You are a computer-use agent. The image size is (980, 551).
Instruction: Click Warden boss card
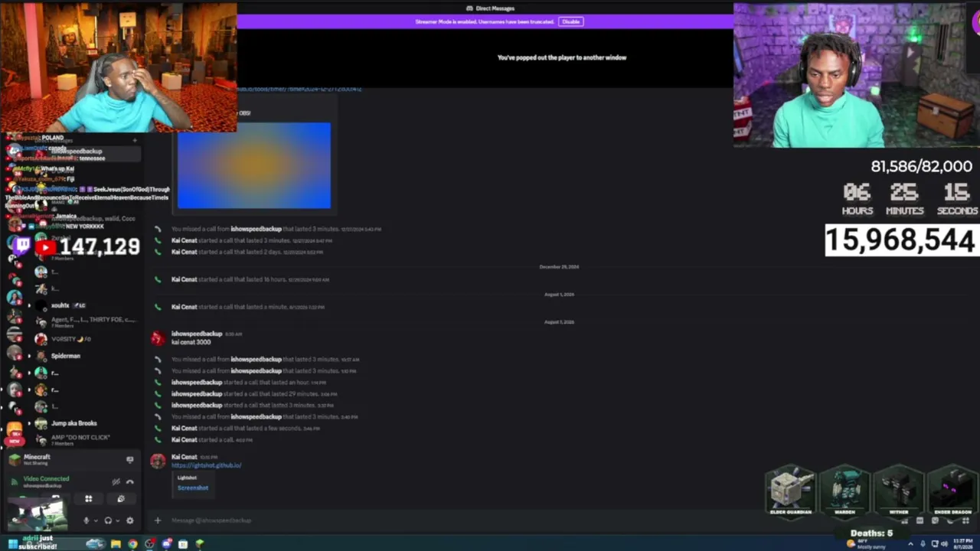tap(844, 491)
